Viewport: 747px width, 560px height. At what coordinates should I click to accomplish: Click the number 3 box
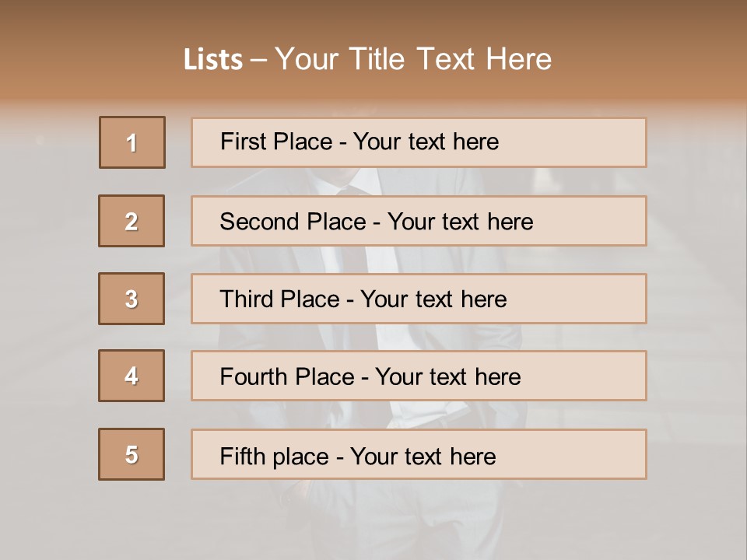tap(132, 299)
